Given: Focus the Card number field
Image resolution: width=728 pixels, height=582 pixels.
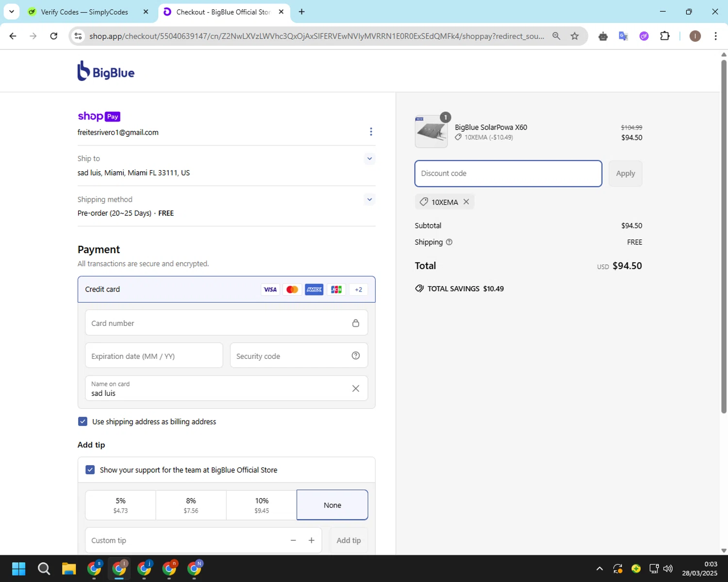Looking at the screenshot, I should [x=226, y=323].
